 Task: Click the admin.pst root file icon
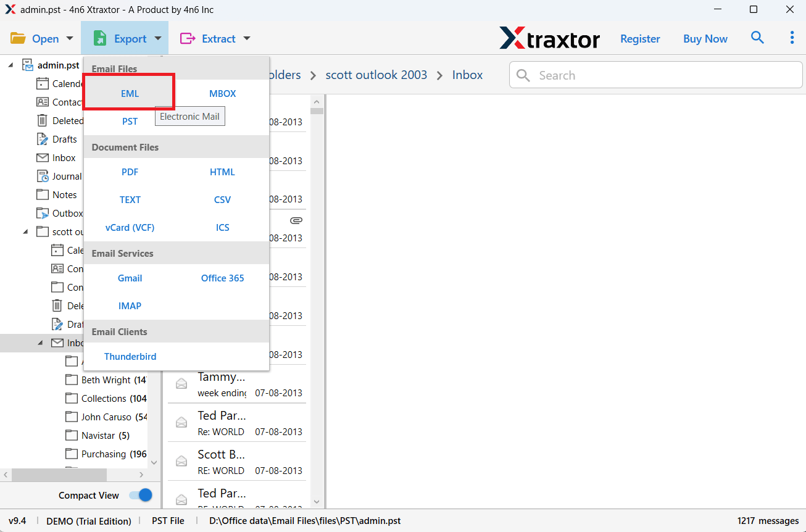tap(28, 65)
